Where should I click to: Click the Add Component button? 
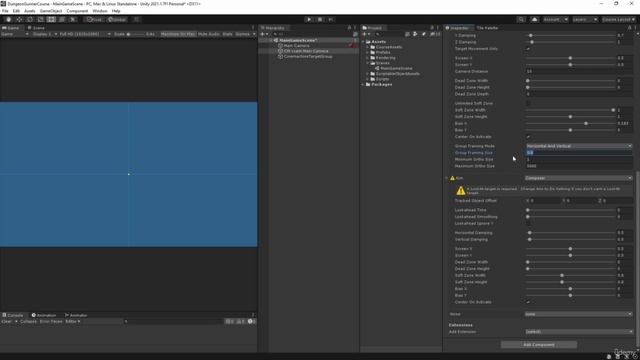point(539,345)
